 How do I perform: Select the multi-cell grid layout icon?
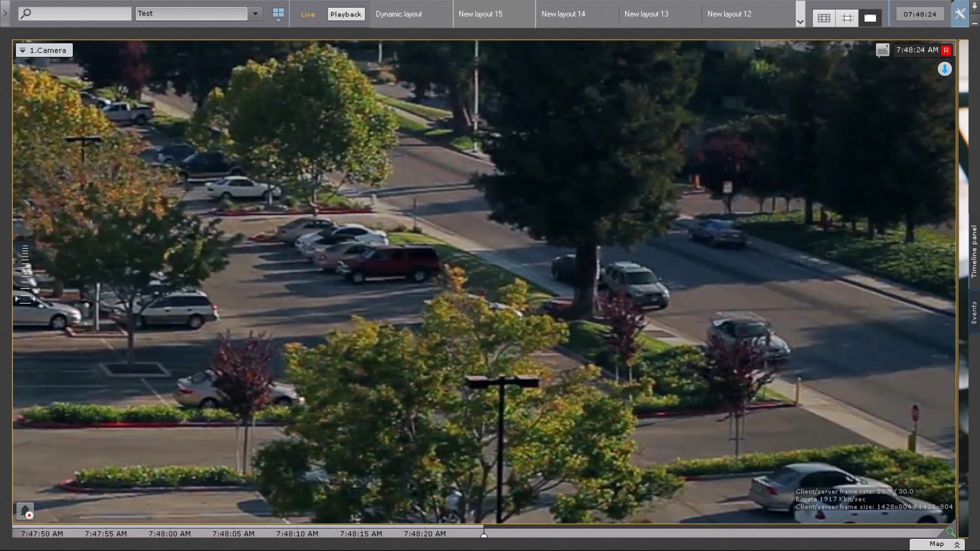(x=824, y=18)
